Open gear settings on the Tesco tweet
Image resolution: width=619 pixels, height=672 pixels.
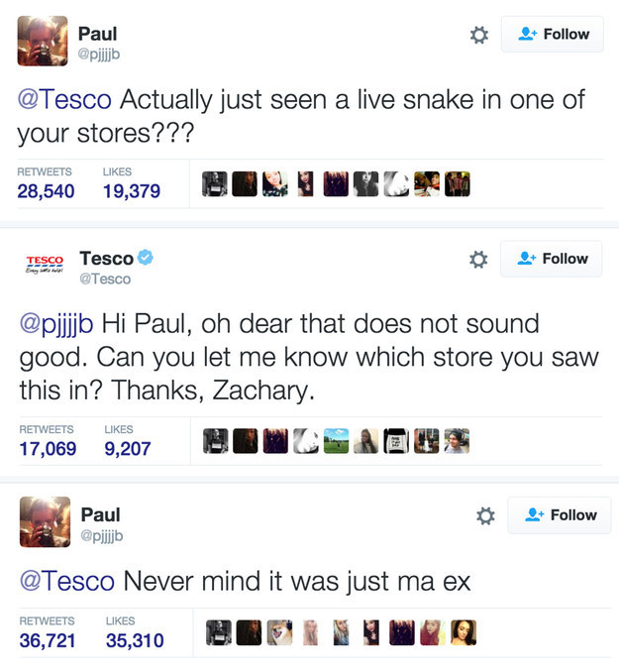478,260
